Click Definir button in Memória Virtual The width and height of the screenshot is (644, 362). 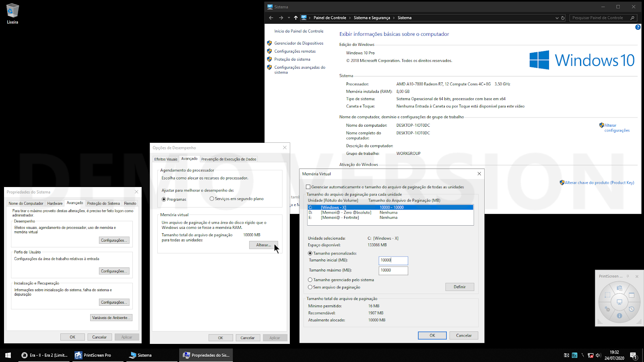click(x=460, y=287)
